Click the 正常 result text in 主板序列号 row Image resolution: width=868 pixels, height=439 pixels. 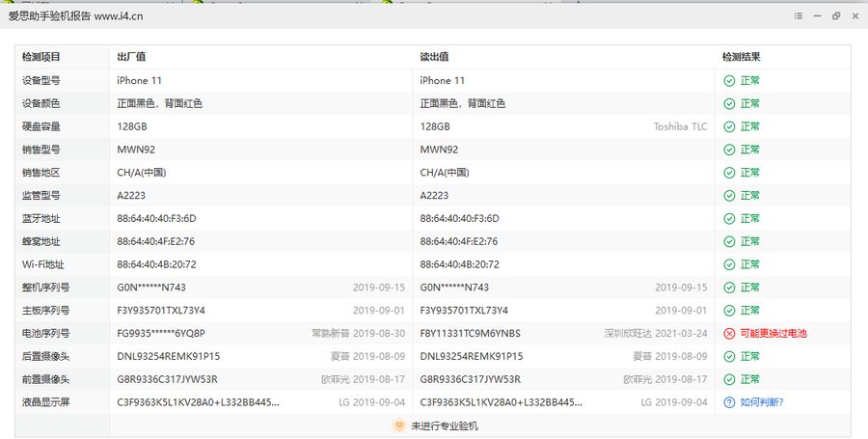[750, 311]
